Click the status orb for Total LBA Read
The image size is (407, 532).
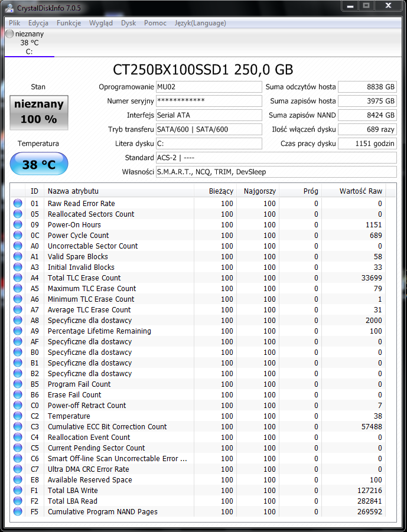18,501
